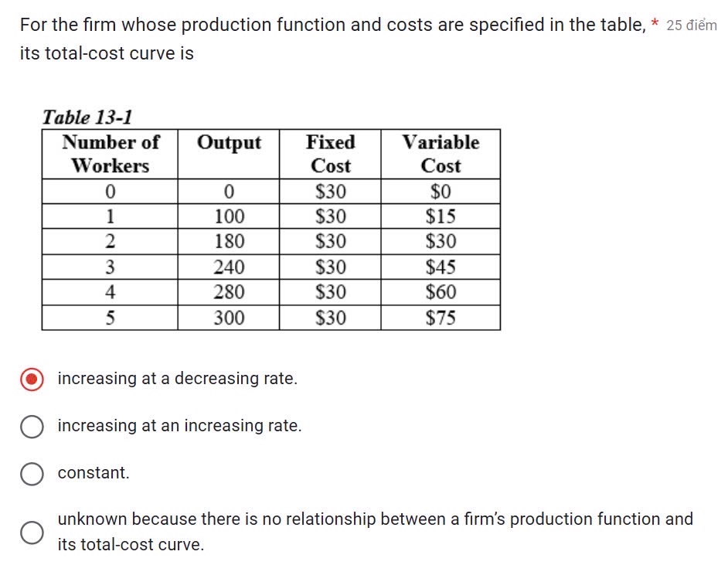Click the output value 180 in the table
The image size is (728, 565).
click(230, 240)
